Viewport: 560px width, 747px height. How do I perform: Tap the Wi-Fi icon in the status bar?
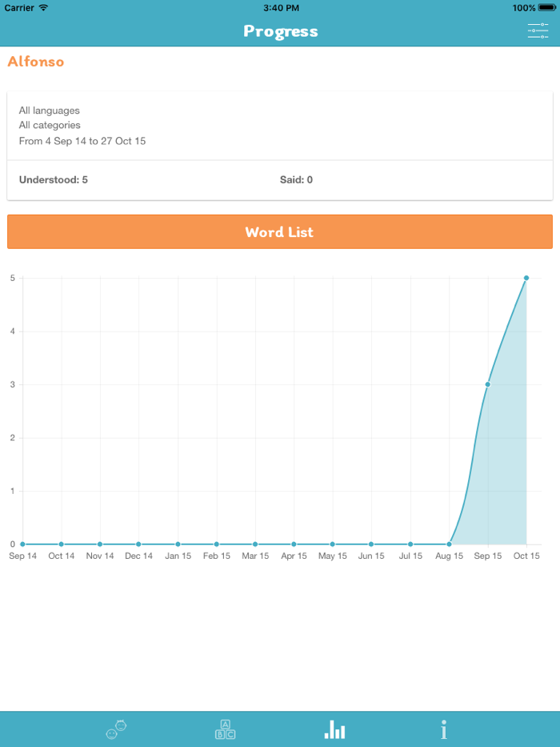[44, 7]
